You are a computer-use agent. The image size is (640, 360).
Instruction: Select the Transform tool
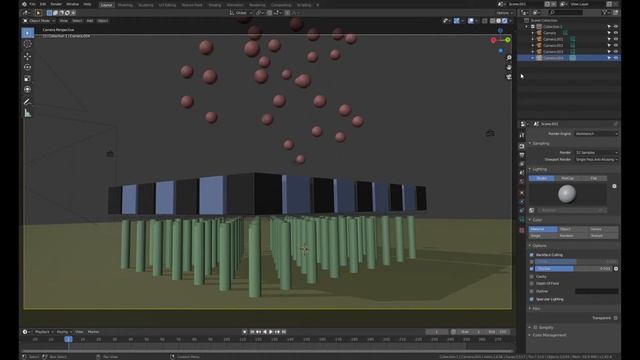[28, 89]
